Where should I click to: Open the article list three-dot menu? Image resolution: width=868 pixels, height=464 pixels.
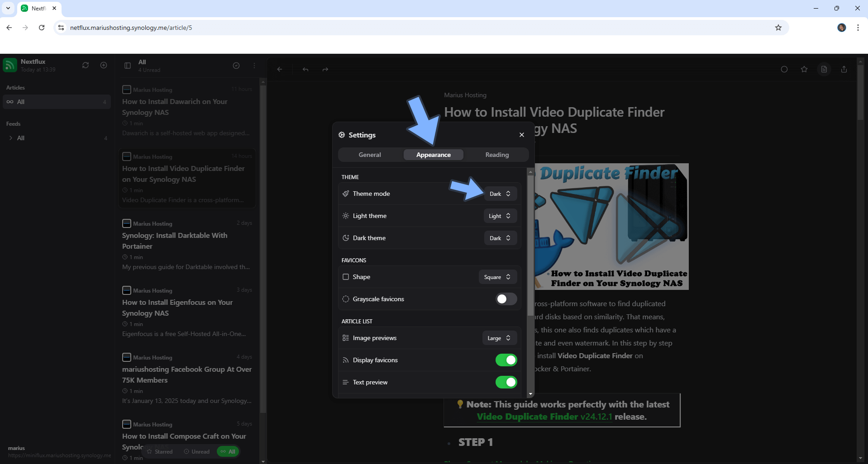point(254,66)
